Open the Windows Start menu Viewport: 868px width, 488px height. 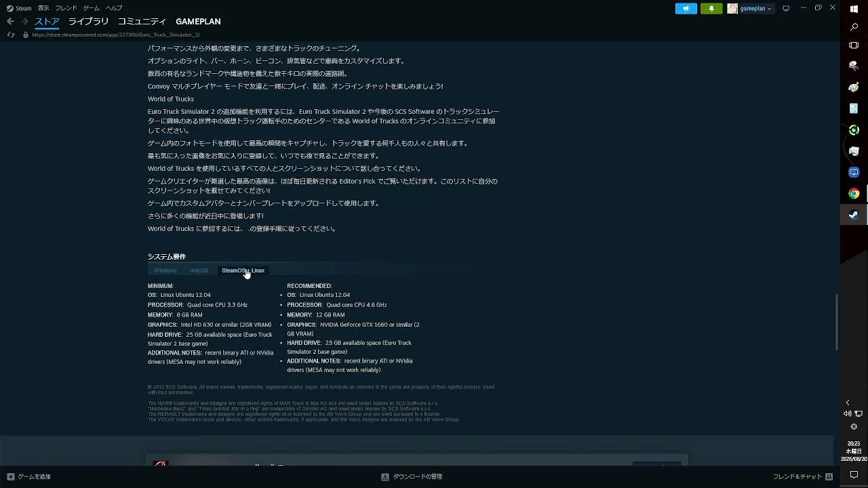click(x=854, y=9)
